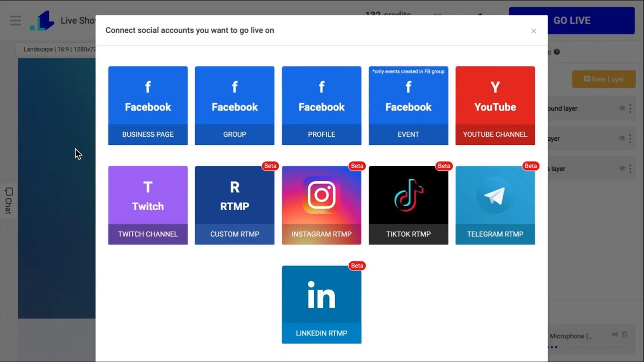Open three-dot menu on middle layer row

(630, 138)
